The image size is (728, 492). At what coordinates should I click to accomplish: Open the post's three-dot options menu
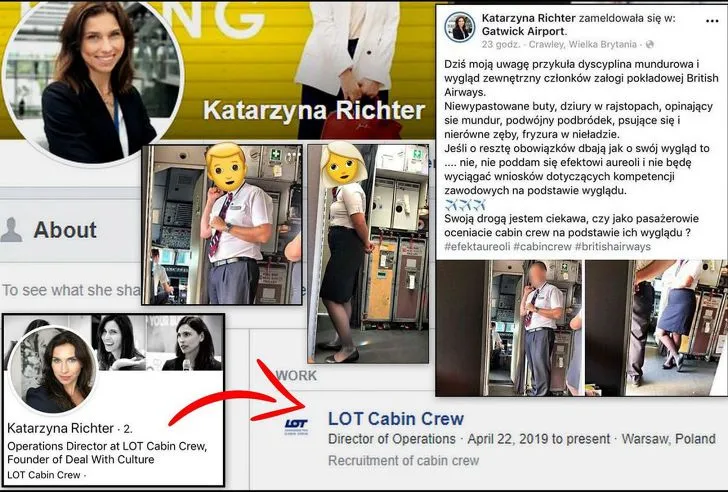(x=712, y=21)
